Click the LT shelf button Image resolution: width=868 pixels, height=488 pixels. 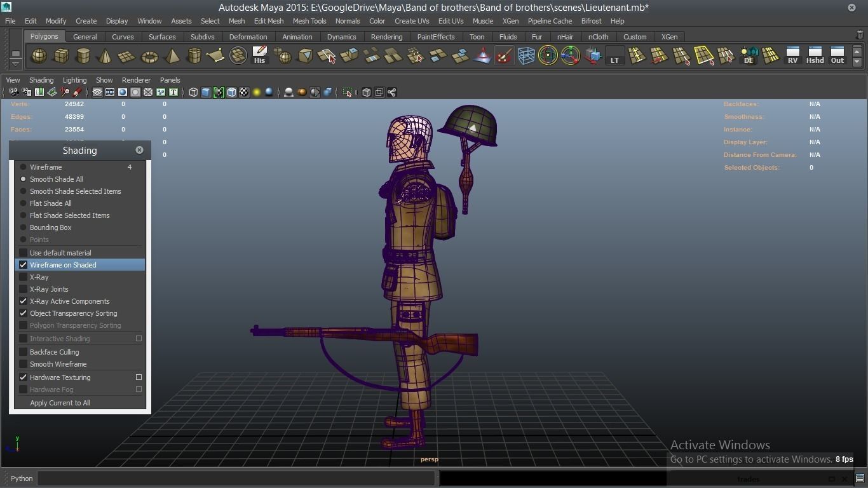point(614,56)
